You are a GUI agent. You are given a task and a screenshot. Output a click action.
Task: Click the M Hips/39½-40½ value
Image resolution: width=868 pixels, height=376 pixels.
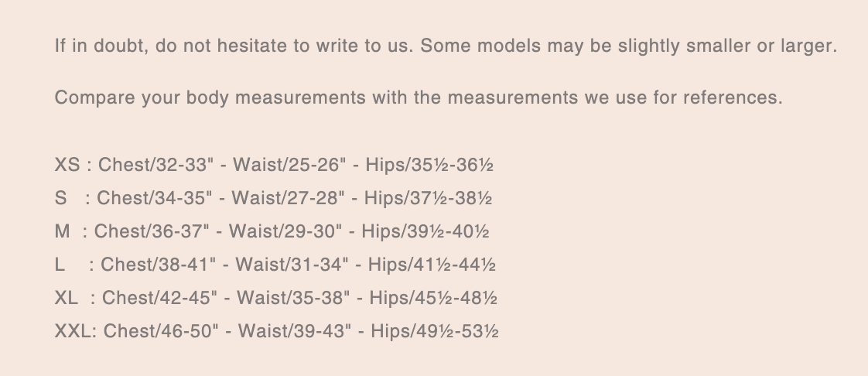click(x=425, y=231)
